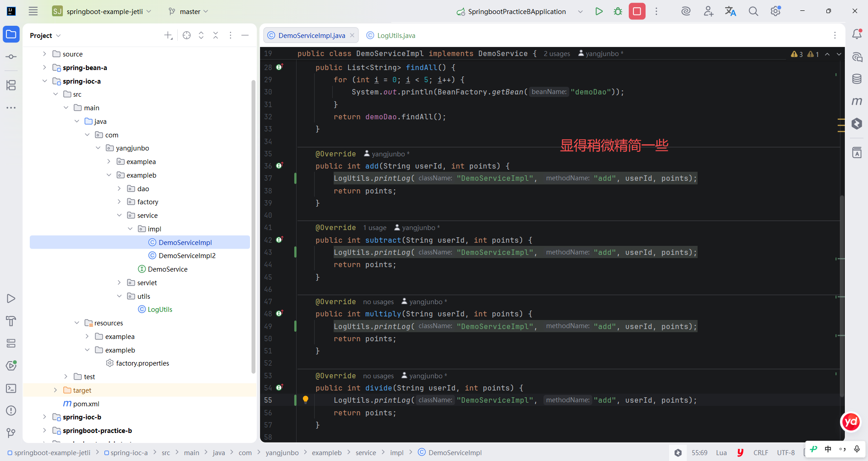Click the UTF-8 encoding widget
The height and width of the screenshot is (461, 868).
(x=786, y=452)
